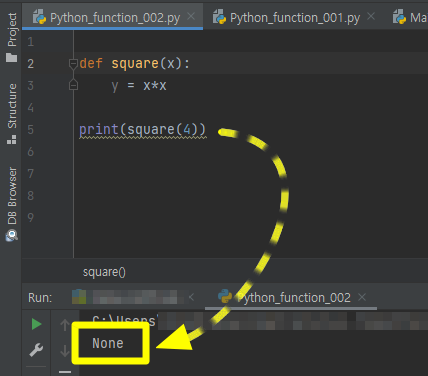Click the None output in console

108,343
